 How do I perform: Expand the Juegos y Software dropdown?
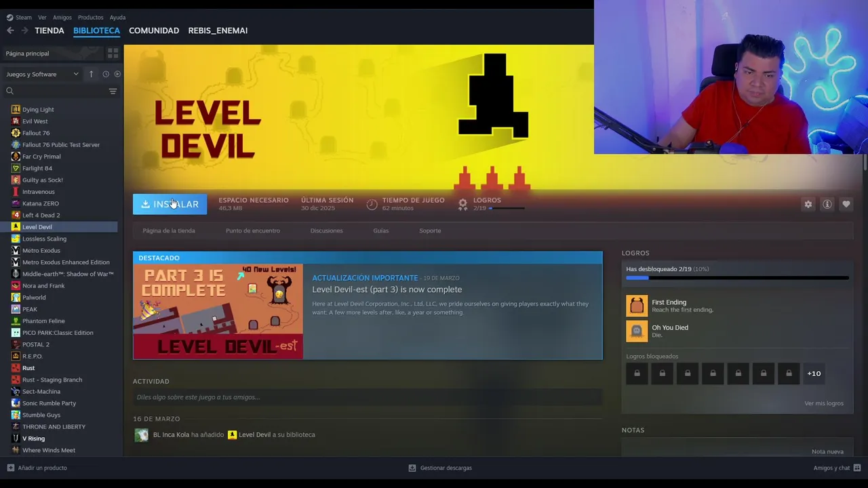[x=42, y=74]
